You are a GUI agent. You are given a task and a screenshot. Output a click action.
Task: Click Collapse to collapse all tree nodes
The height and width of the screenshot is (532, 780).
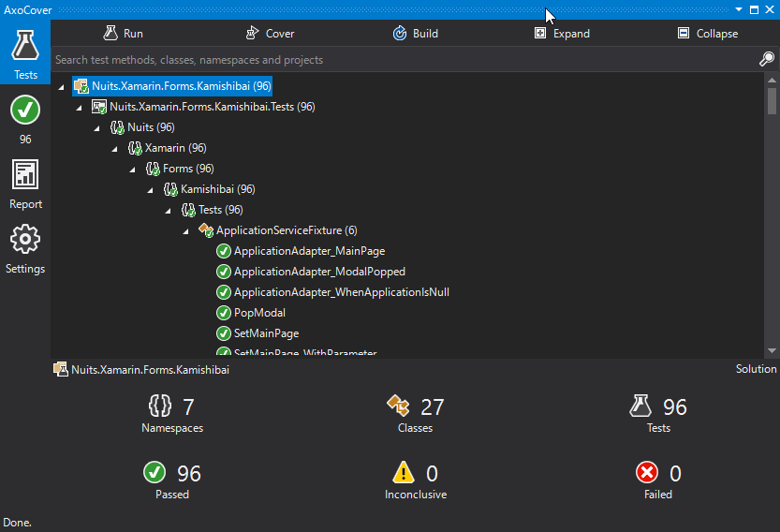708,34
